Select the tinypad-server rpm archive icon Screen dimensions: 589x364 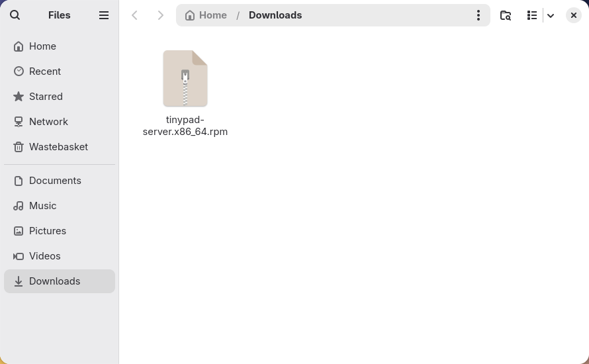click(x=185, y=78)
